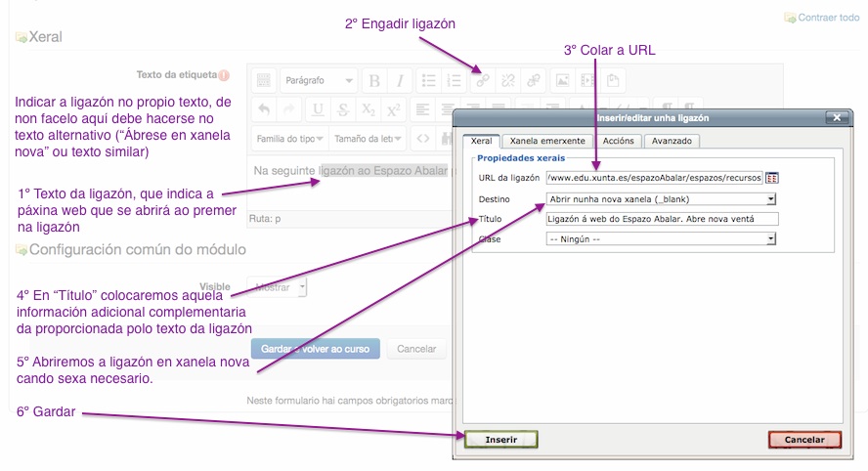Image resolution: width=868 pixels, height=471 pixels.
Task: Apply italic formatting in the editor
Action: click(x=399, y=81)
